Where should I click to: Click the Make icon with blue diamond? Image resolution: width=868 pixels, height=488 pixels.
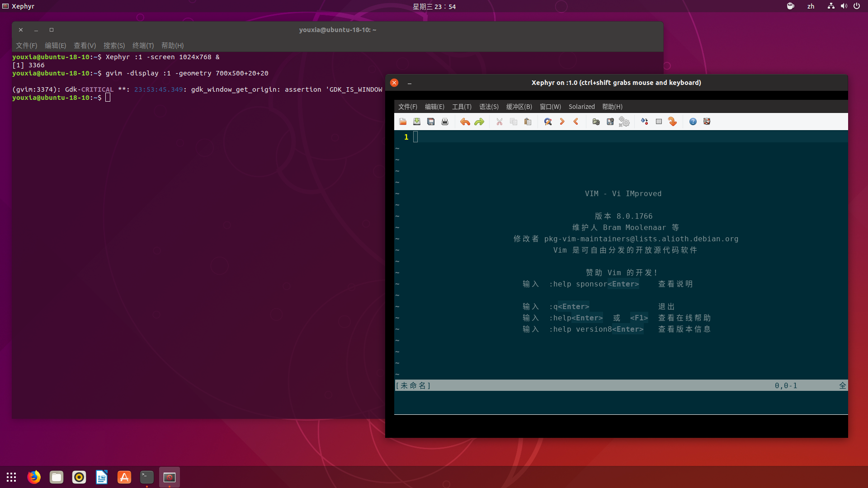pos(645,122)
